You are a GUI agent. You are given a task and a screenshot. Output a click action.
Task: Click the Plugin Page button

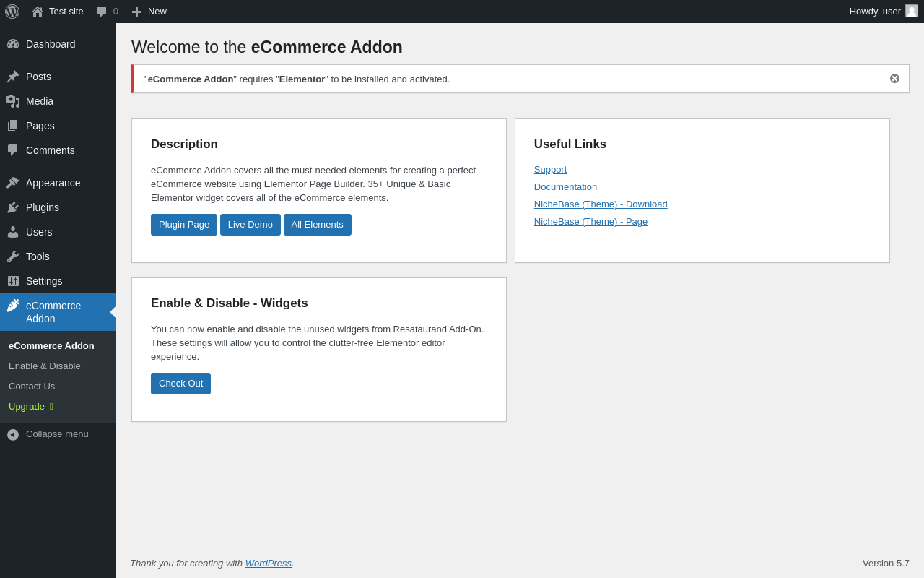click(x=184, y=225)
